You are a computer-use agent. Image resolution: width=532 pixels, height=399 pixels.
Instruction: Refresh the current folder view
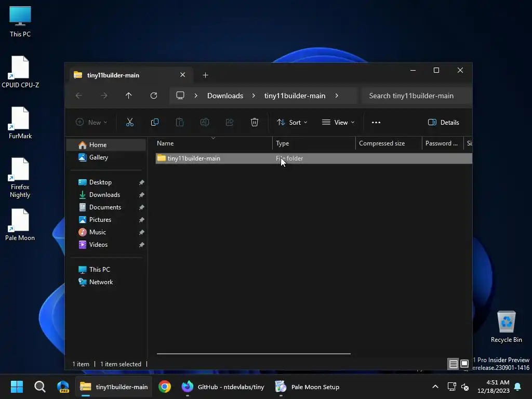(154, 96)
